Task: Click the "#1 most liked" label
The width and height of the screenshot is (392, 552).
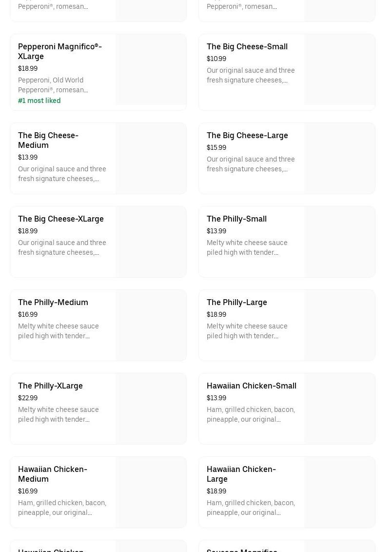Action: [39, 101]
